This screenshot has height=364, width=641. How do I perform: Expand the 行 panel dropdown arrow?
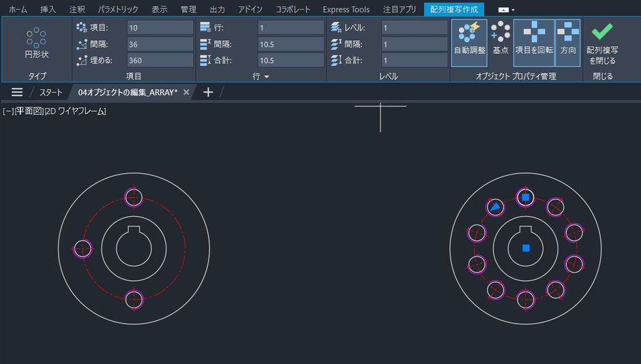pyautogui.click(x=267, y=76)
